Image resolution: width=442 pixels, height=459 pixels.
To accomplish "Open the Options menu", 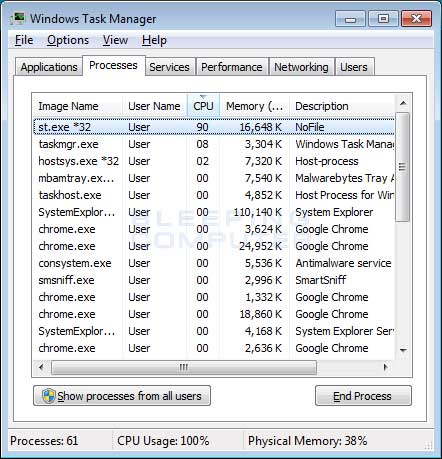I will coord(68,40).
